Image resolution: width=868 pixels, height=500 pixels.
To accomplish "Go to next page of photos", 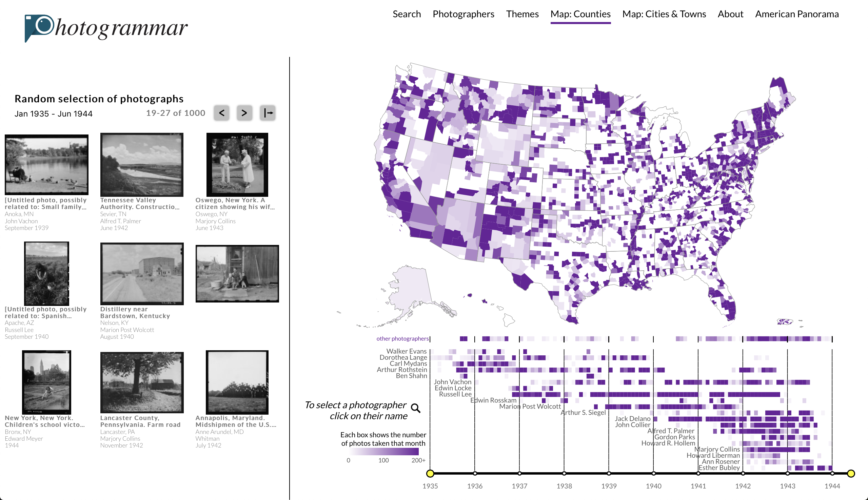I will (244, 113).
